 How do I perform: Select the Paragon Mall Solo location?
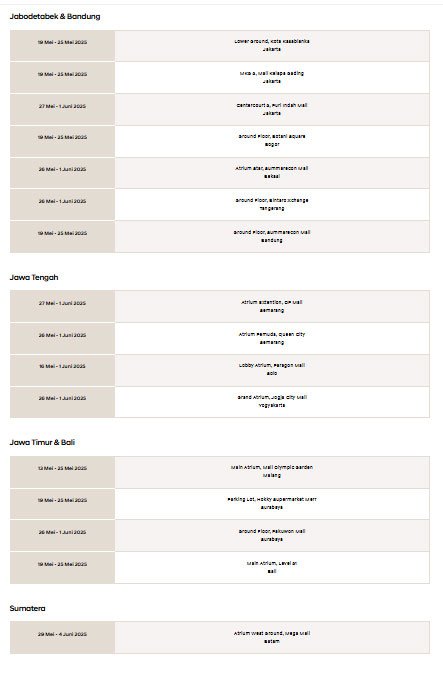tap(272, 370)
